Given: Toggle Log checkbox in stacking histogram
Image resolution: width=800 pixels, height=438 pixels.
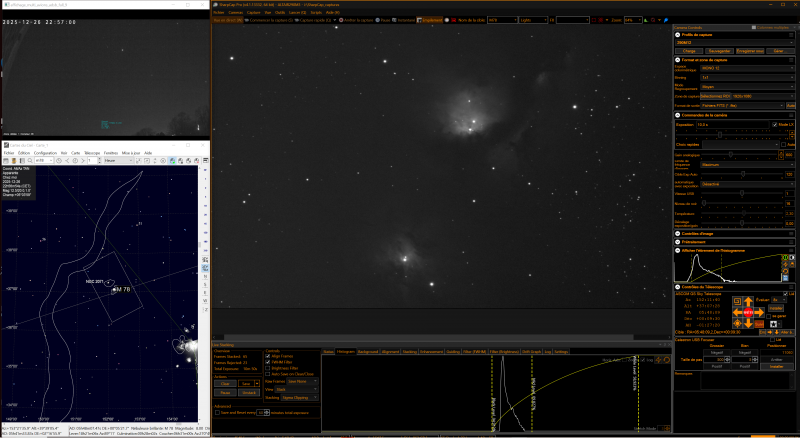Looking at the screenshot, I should click(x=643, y=360).
